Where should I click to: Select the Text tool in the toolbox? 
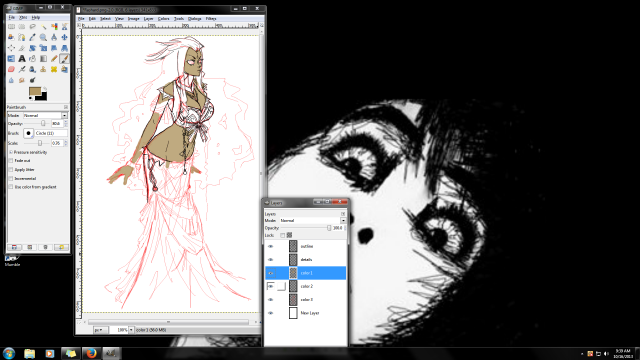coord(22,59)
